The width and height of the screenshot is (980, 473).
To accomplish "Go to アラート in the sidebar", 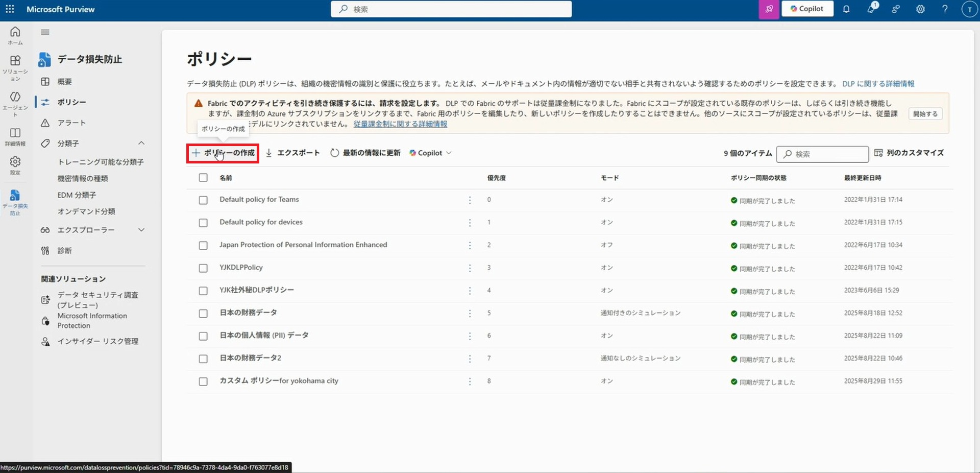I will pos(71,123).
